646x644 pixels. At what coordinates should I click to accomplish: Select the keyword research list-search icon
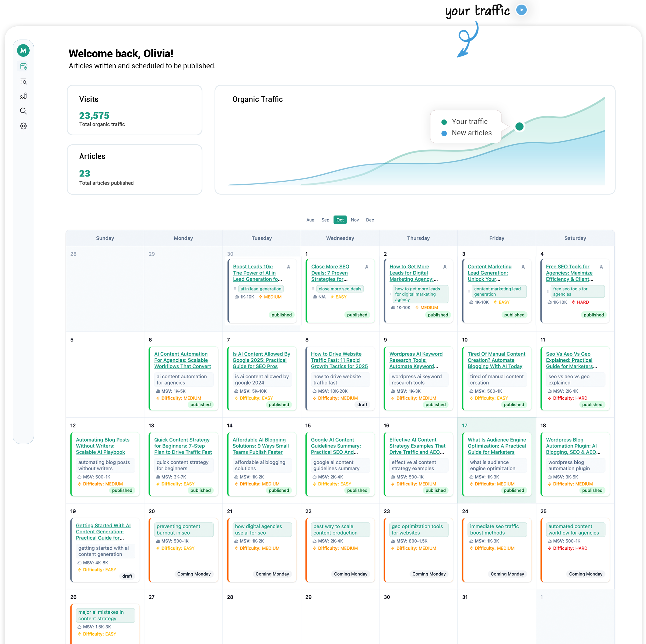point(23,81)
